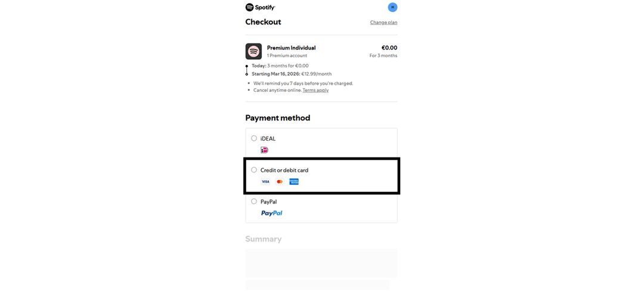The image size is (644, 291).
Task: Click the Credit or debit card label
Action: (x=284, y=171)
